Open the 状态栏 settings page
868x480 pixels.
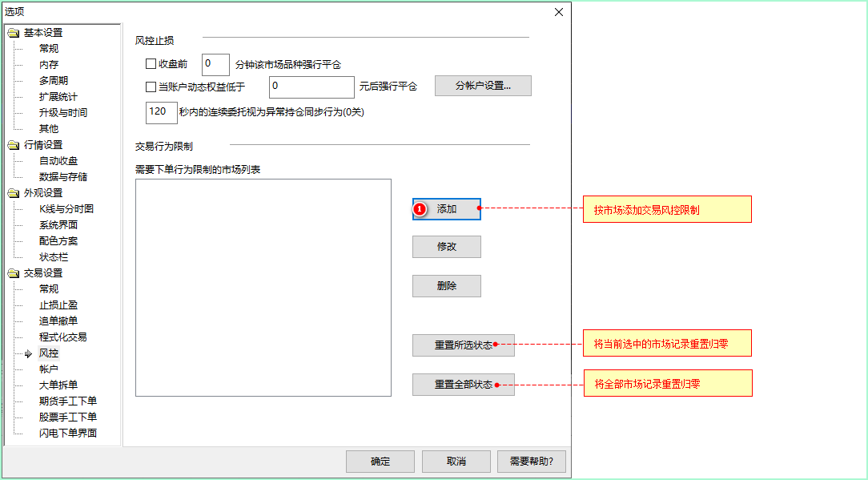pos(53,257)
